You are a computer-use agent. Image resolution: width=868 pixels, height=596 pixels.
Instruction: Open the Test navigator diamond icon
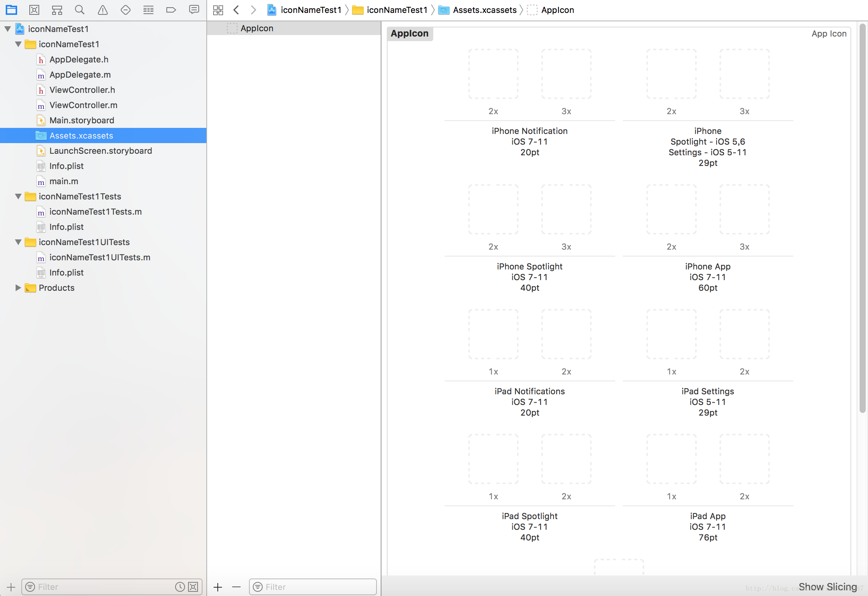coord(126,10)
